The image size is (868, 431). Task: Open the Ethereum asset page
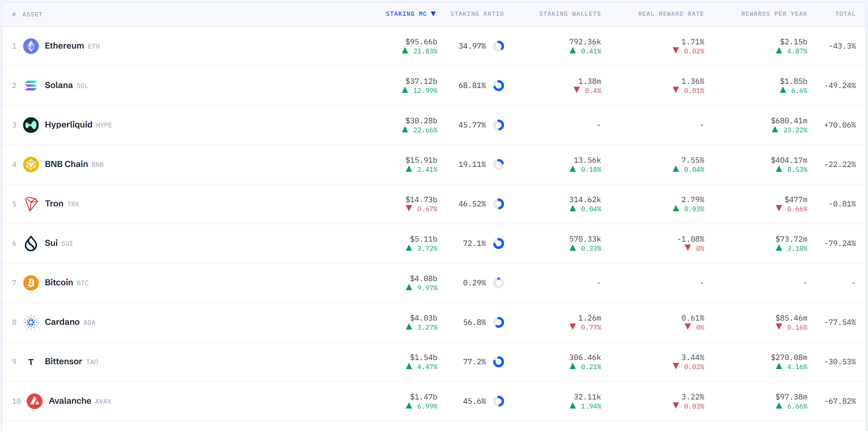[x=64, y=46]
